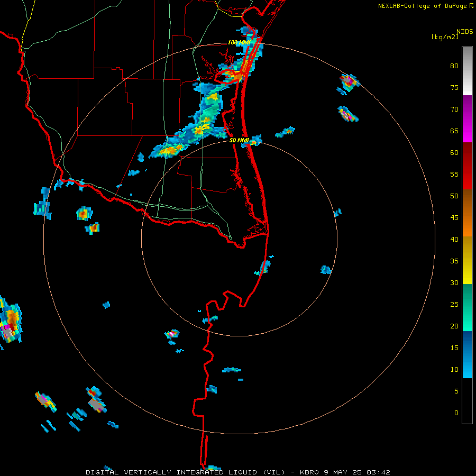Click the legend value 80

(x=454, y=66)
